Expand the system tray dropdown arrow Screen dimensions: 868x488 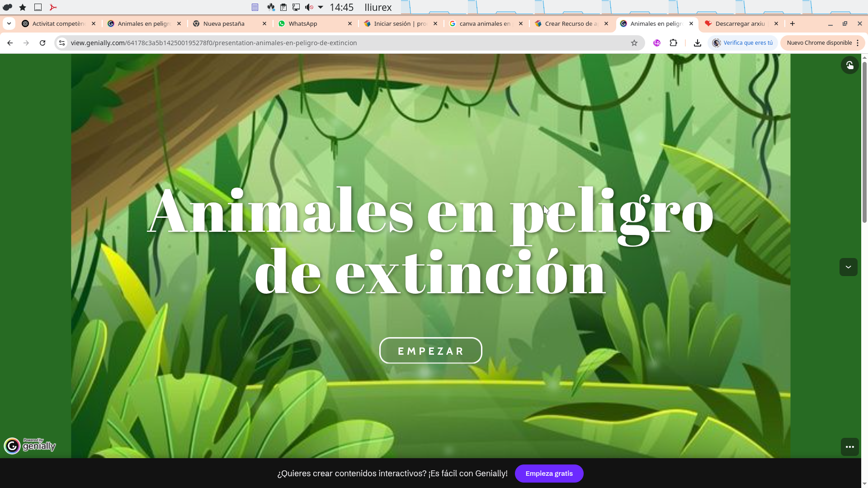coord(321,7)
